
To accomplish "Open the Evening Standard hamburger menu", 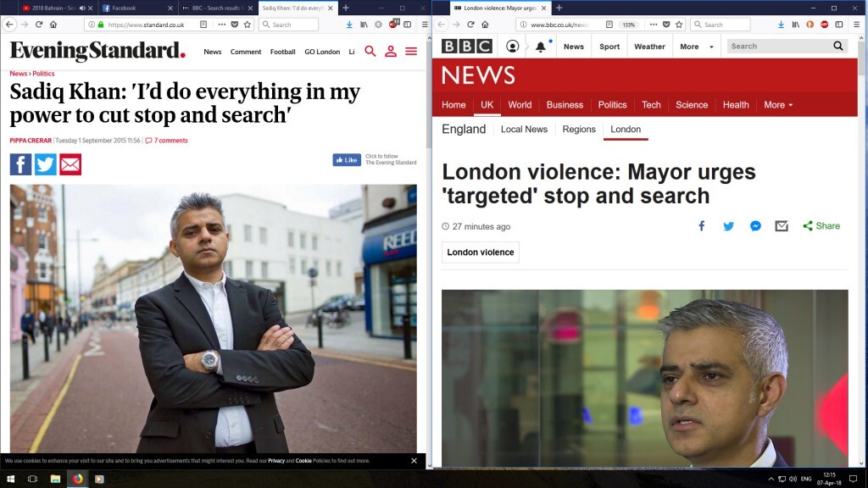I will [411, 52].
